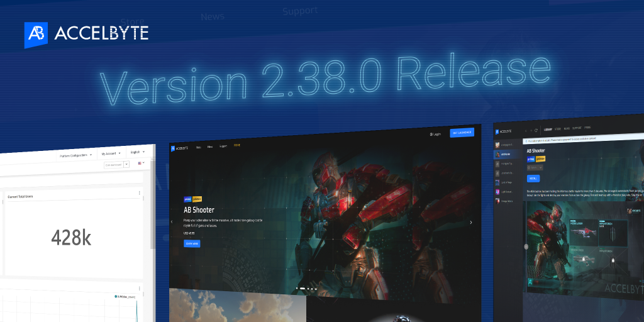Viewport: 644px width, 322px height.
Task: Select the active carousel pagination indicator
Action: pos(303,289)
